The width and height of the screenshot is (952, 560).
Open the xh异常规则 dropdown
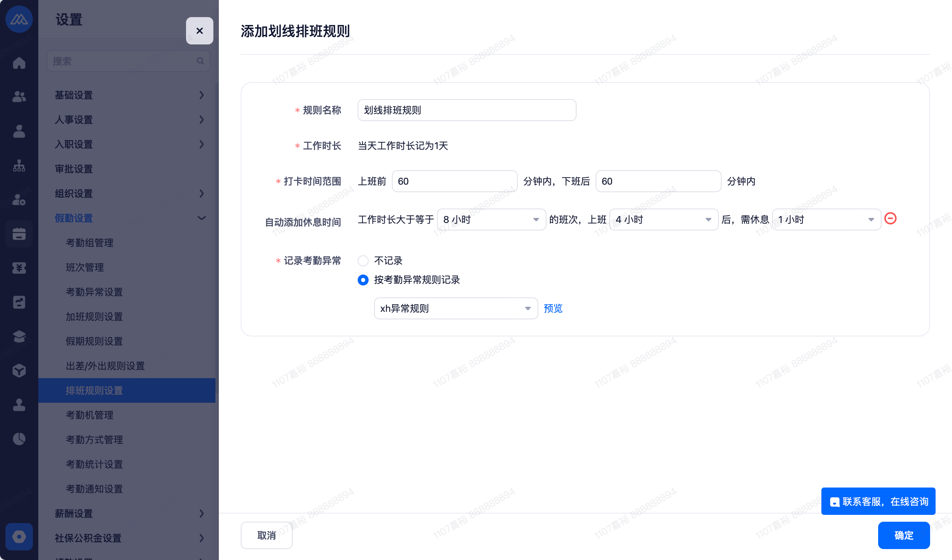[x=455, y=308]
